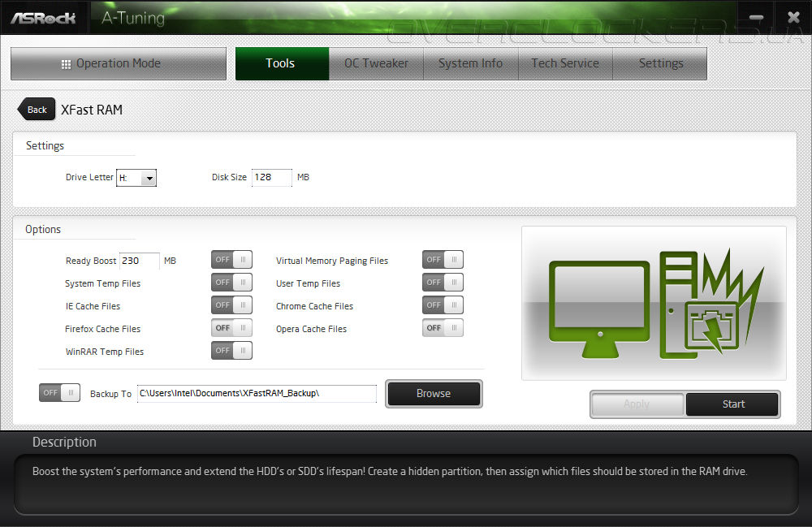This screenshot has height=527, width=812.
Task: Minimize the A-Tuning window
Action: pyautogui.click(x=756, y=18)
